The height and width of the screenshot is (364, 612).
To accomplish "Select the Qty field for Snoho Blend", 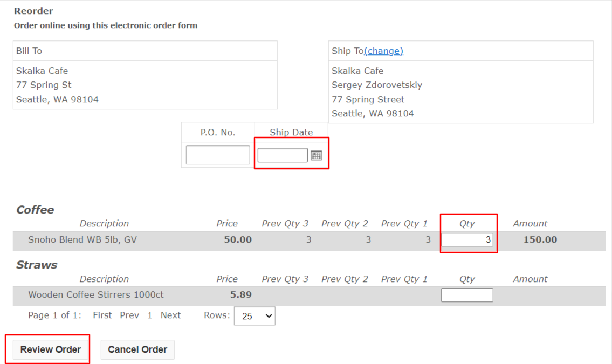I will click(467, 239).
